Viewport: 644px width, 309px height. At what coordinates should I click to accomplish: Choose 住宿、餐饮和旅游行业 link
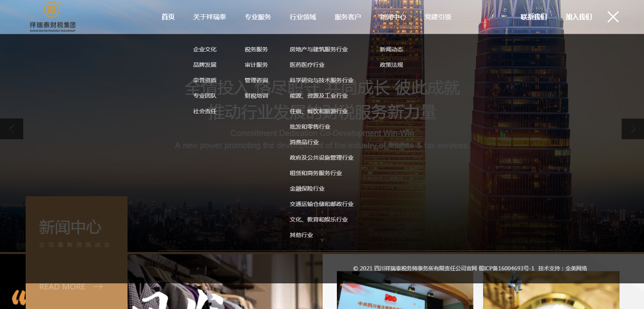[x=319, y=111]
